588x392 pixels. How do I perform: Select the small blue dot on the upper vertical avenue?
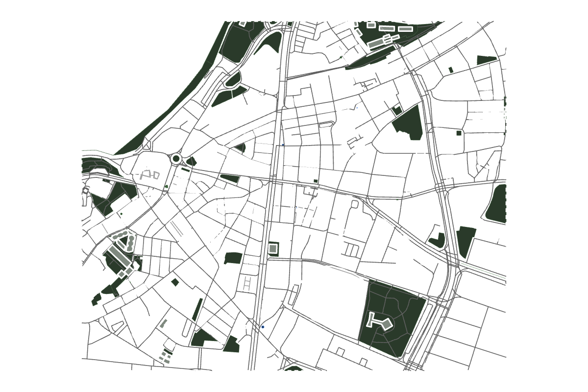tap(283, 145)
